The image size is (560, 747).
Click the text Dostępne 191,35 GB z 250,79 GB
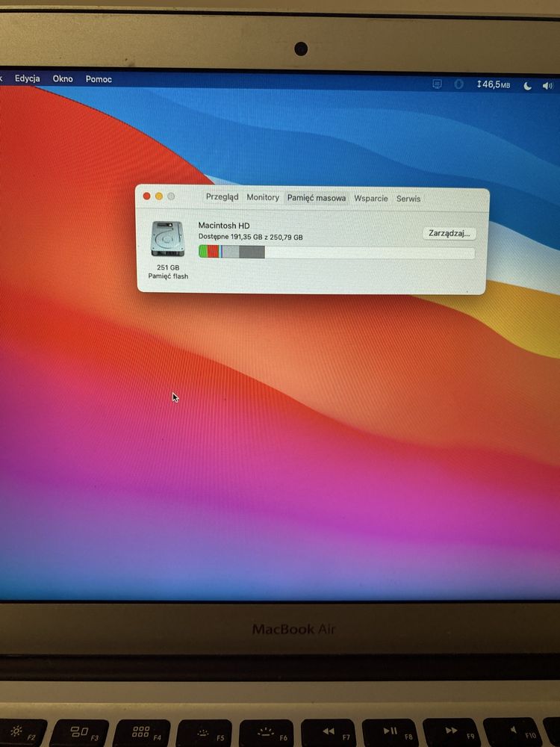click(250, 237)
